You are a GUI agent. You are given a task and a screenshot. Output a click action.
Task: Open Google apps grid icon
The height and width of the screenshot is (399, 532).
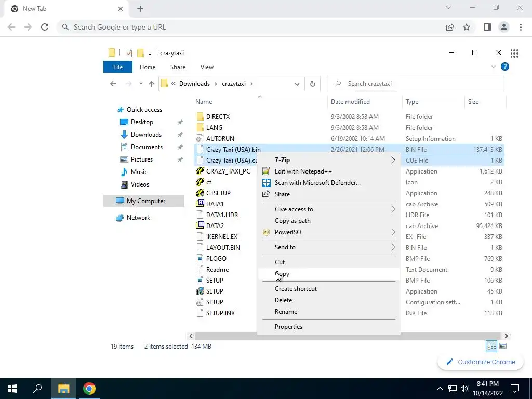(x=515, y=54)
